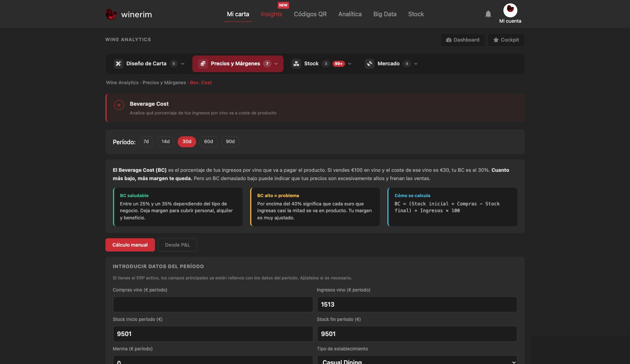Open the Mi cuenta avatar
Viewport: 630px width, 364px height.
point(510,10)
